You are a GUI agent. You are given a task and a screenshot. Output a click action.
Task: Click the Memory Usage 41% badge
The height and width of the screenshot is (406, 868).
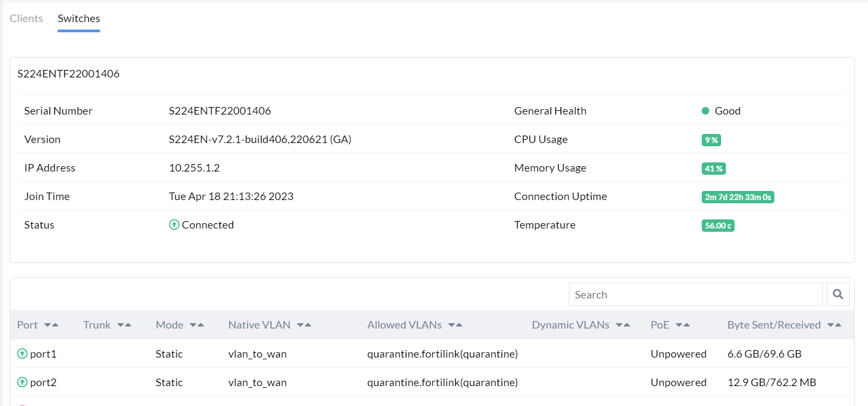(x=714, y=168)
